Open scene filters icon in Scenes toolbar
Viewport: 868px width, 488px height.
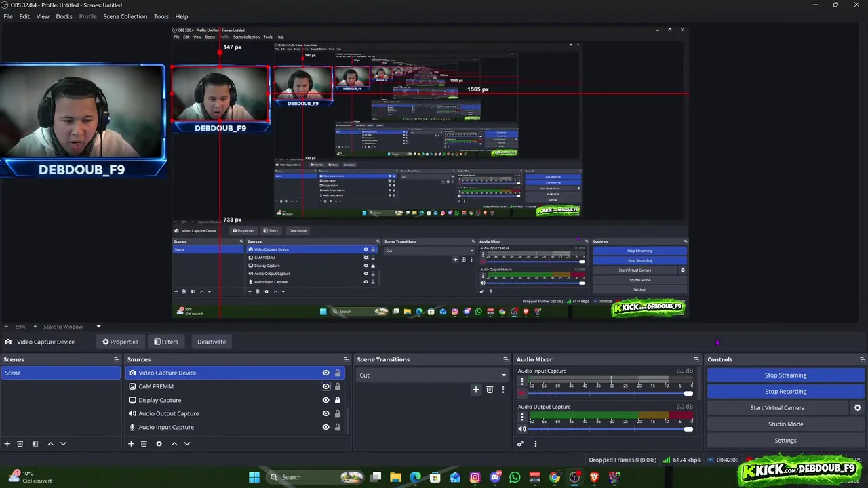35,443
